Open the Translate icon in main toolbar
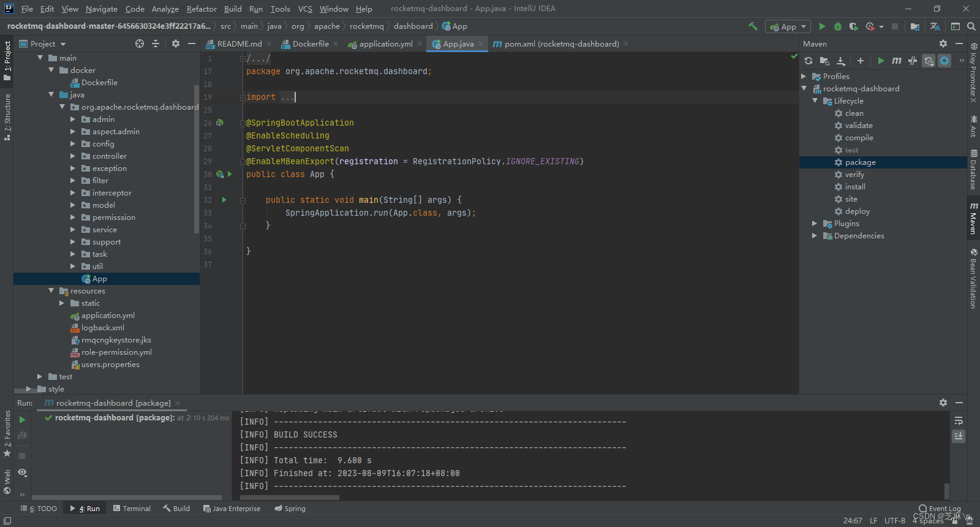Viewport: 980px width, 527px height. (935, 26)
